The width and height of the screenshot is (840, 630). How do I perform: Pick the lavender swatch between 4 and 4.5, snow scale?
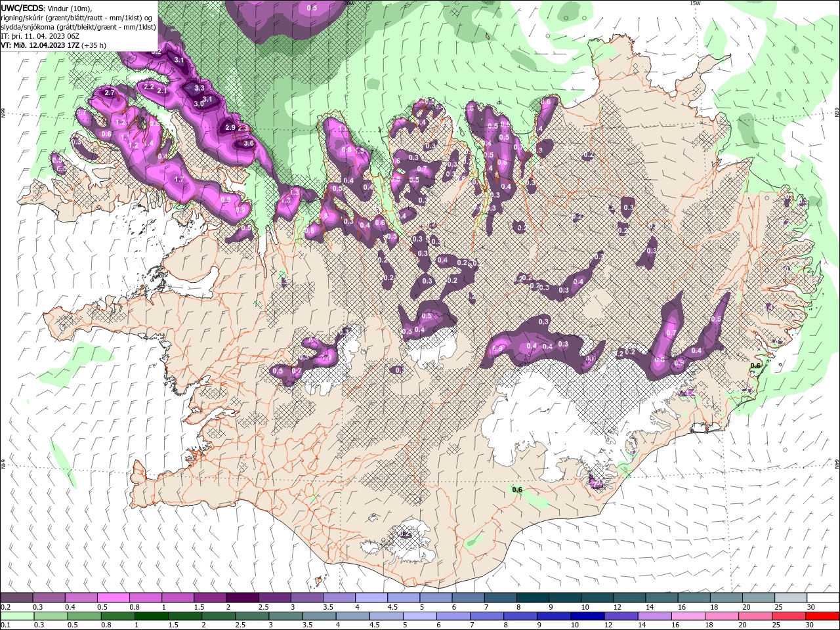[x=371, y=598]
